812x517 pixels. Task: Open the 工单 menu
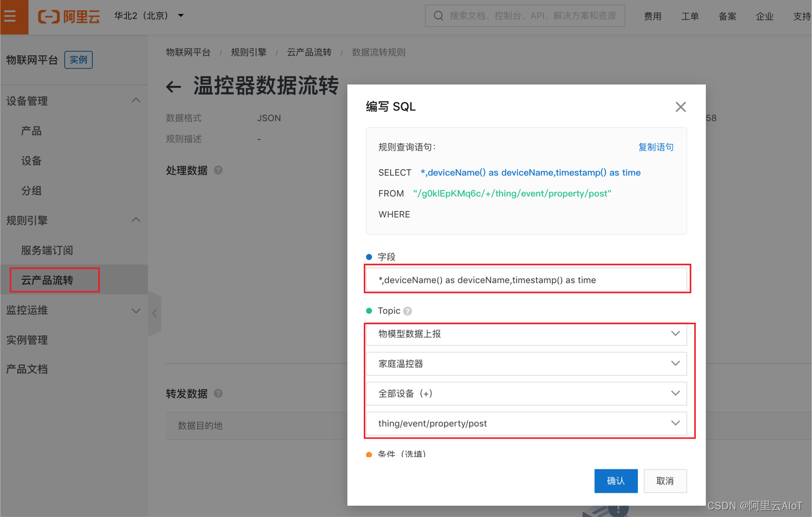click(690, 16)
